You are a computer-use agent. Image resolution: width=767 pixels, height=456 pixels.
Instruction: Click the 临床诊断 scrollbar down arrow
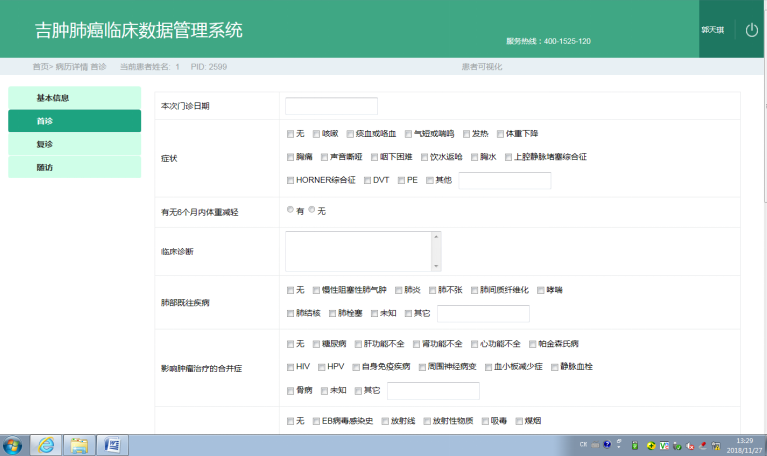point(435,266)
